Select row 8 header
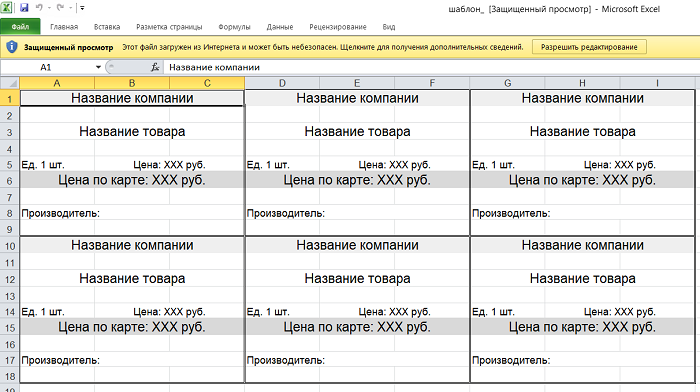The image size is (700, 392). coord(10,213)
